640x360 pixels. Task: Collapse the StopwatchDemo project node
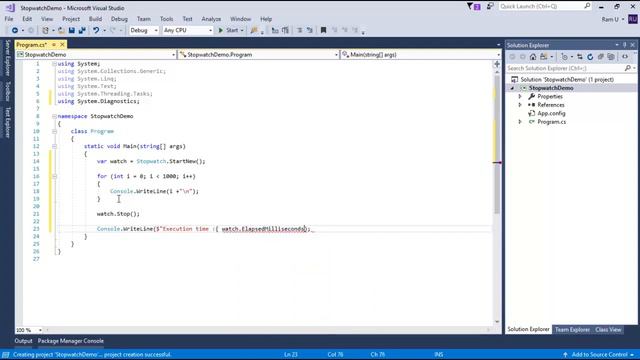512,88
